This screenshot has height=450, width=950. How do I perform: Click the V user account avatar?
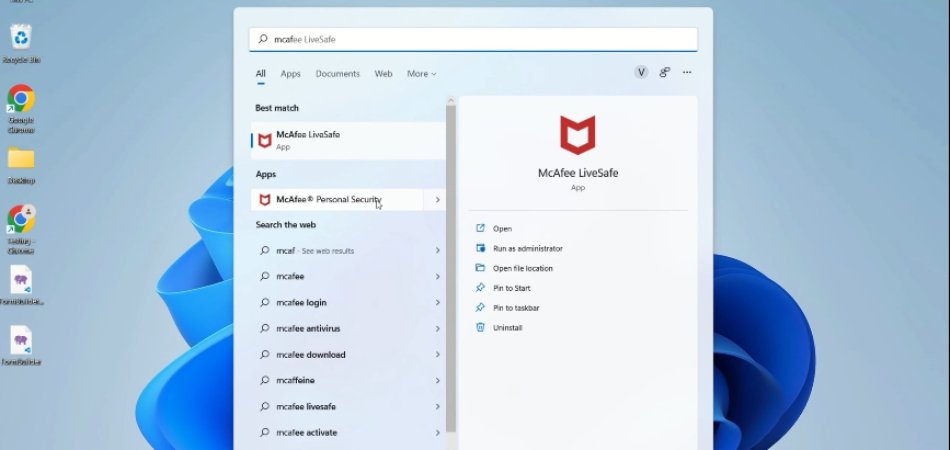click(x=641, y=73)
